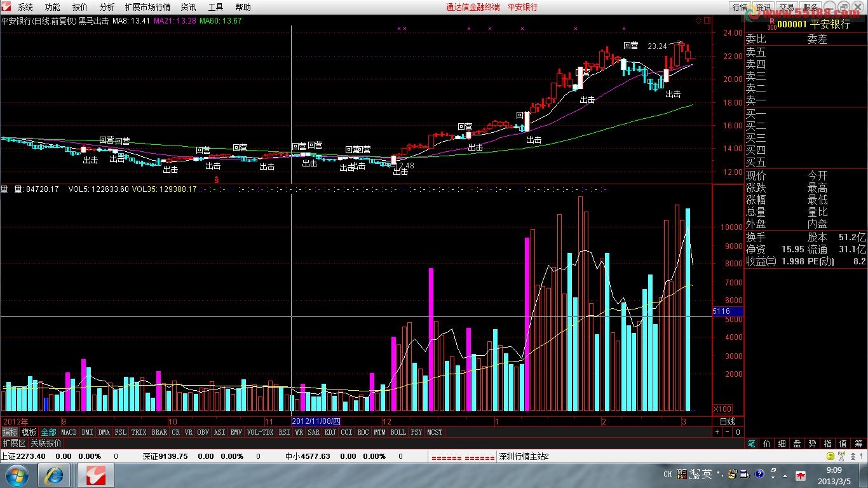Viewport: 868px width, 488px height.
Task: Select the 盘 tab in the quote panel
Action: 797,444
